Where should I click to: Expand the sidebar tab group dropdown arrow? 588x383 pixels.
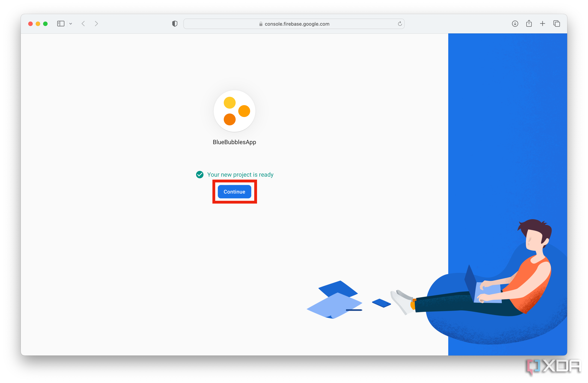pyautogui.click(x=71, y=24)
